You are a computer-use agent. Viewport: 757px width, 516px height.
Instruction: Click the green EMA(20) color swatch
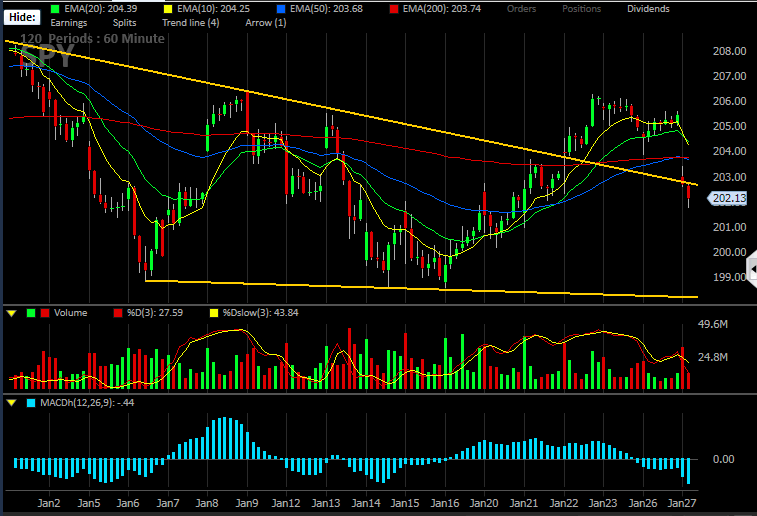[55, 9]
